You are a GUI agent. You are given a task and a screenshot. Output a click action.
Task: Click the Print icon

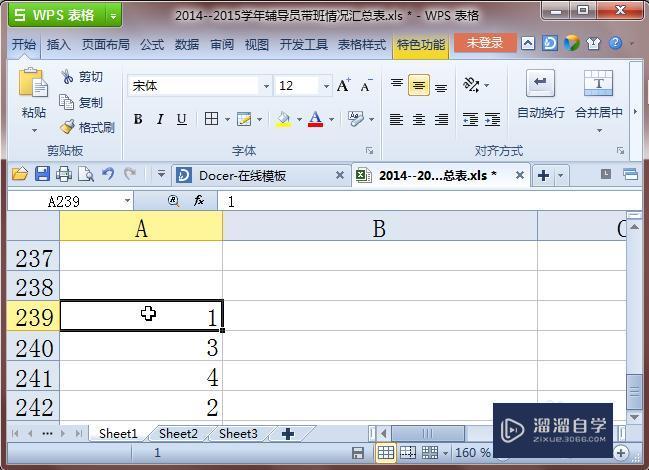(x=64, y=174)
